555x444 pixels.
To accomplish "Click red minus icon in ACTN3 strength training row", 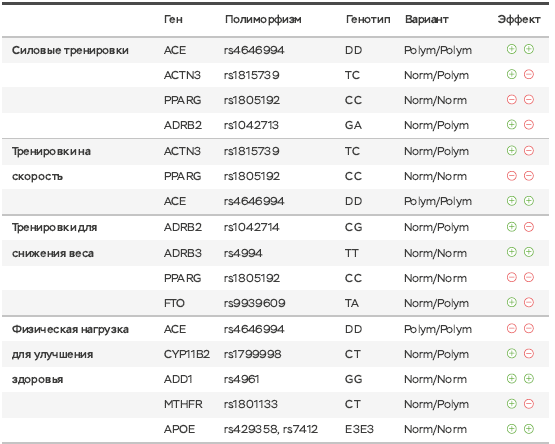I will pos(529,74).
